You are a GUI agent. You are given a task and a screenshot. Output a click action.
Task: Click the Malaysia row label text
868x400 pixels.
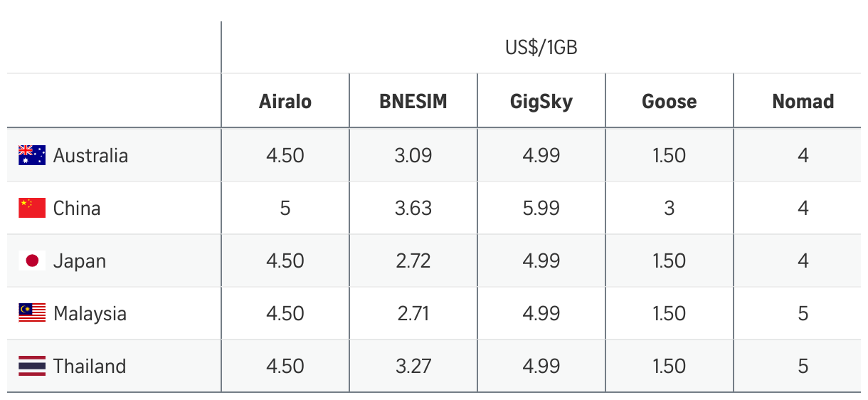point(90,313)
